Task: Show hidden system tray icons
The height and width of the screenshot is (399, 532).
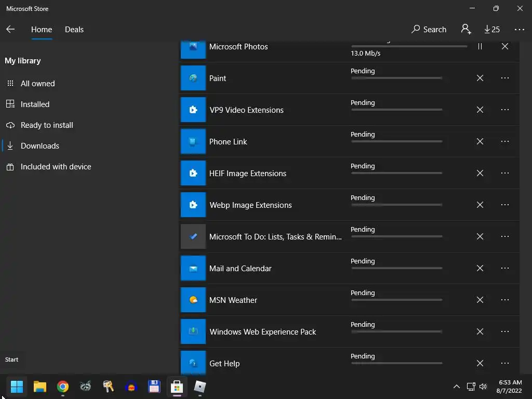Action: click(457, 387)
